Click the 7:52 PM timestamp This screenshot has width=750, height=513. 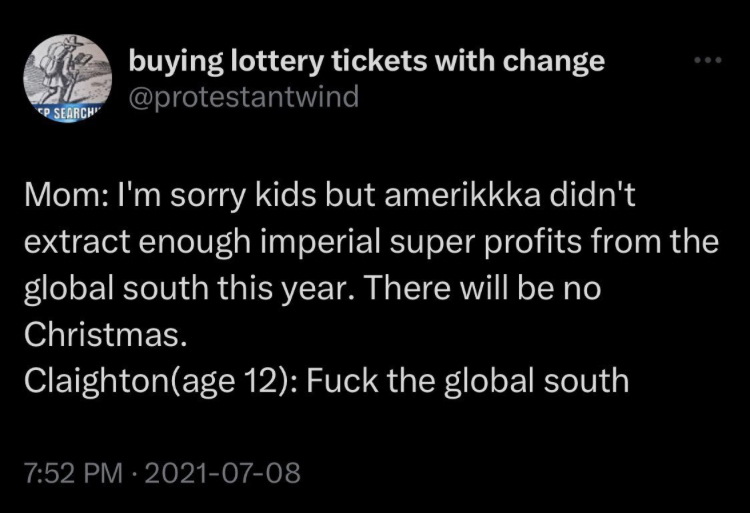point(74,472)
